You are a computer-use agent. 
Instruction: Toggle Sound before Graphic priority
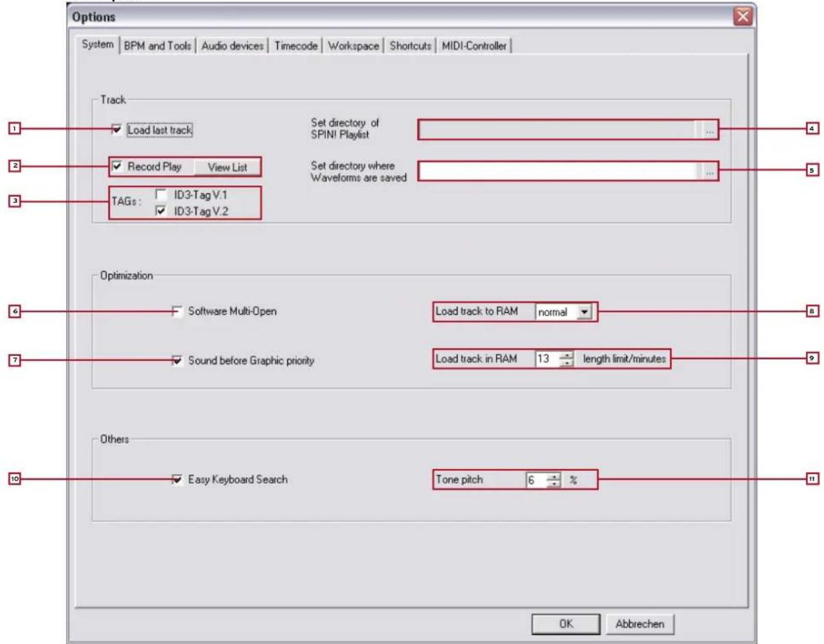[177, 360]
